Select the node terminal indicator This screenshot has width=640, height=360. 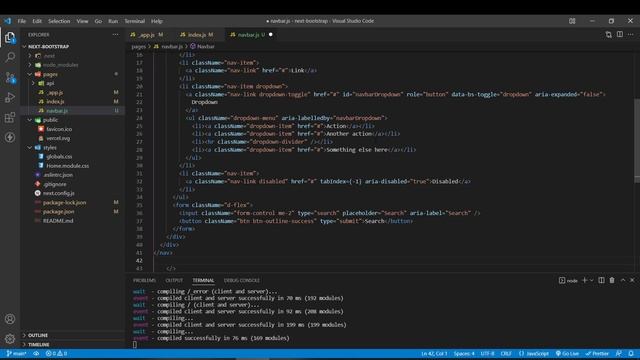568,280
